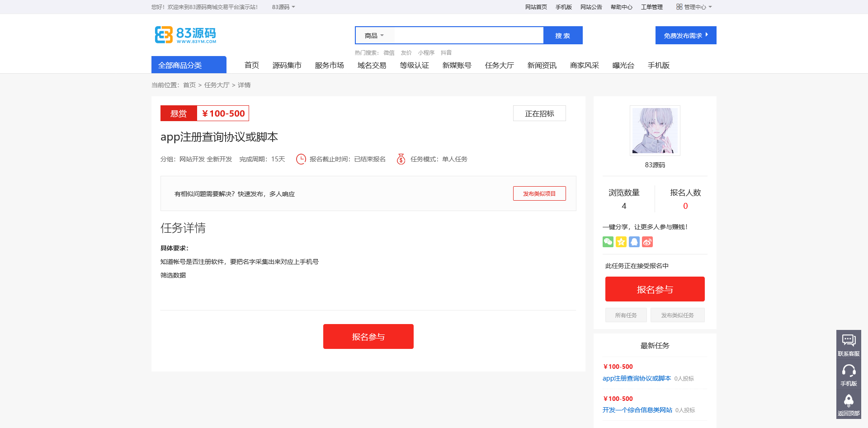Go to 源码集市 nav tab
Viewport: 868px width, 428px height.
[287, 65]
